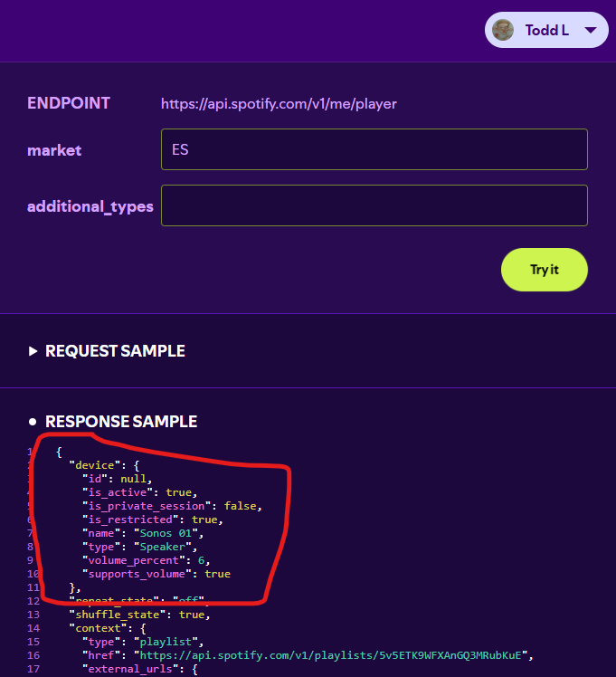Screen dimensions: 616x677
Task: Open the account dropdown arrow
Action: coord(590,30)
